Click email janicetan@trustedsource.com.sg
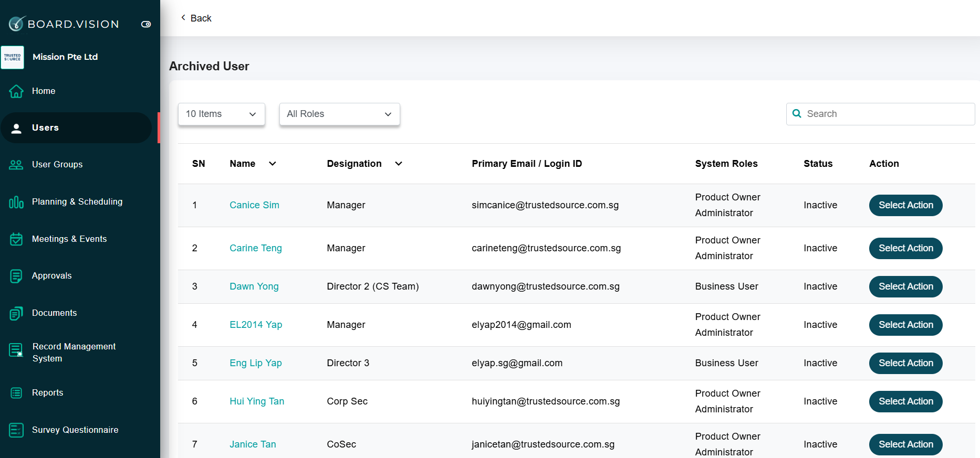 click(543, 444)
